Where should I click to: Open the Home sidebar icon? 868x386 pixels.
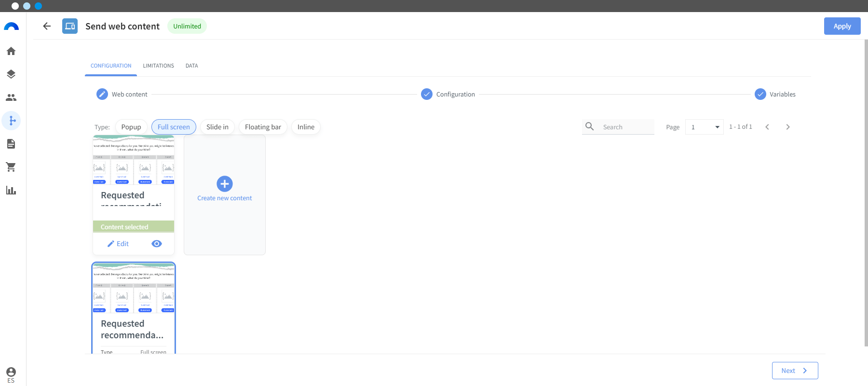point(11,51)
